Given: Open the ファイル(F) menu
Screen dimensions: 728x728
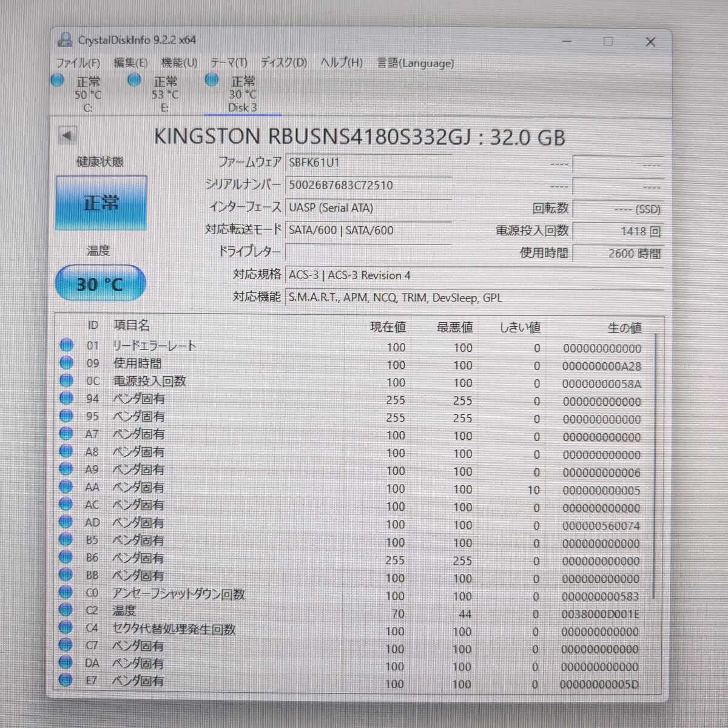Looking at the screenshot, I should (78, 63).
